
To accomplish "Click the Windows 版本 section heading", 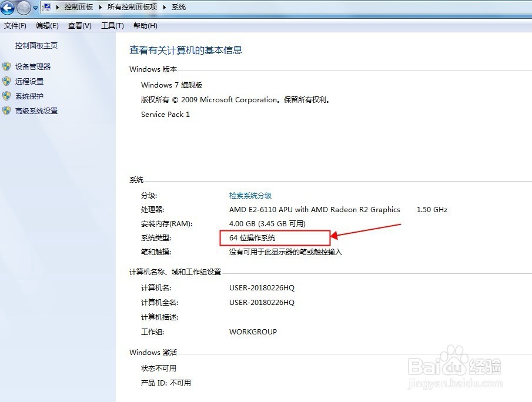I will pyautogui.click(x=153, y=69).
